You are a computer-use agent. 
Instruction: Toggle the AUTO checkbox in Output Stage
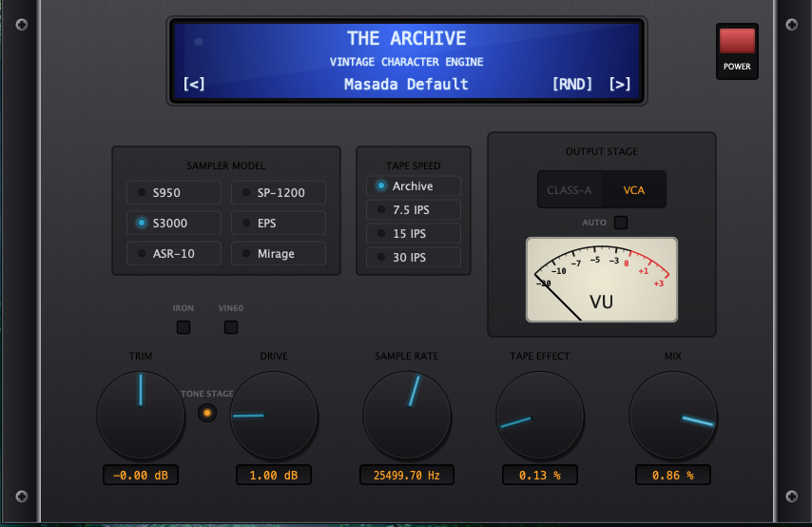click(621, 223)
